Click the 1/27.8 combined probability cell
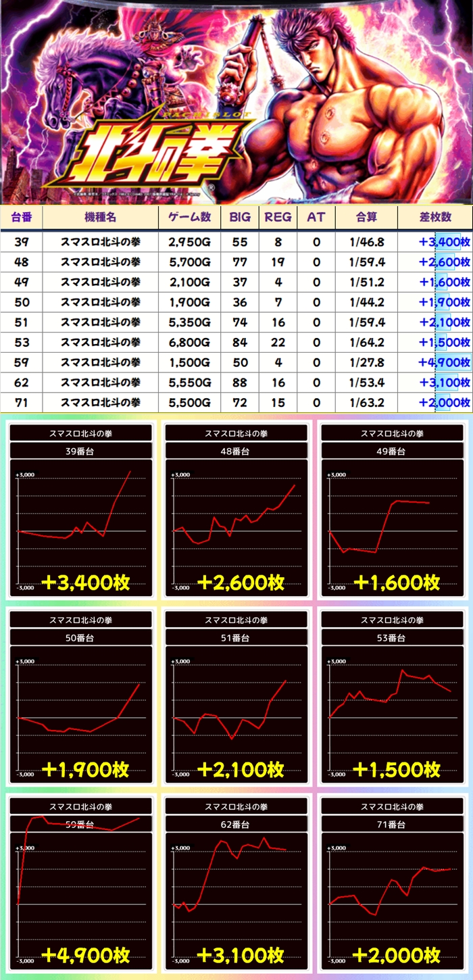The height and width of the screenshot is (980, 473). [x=368, y=362]
